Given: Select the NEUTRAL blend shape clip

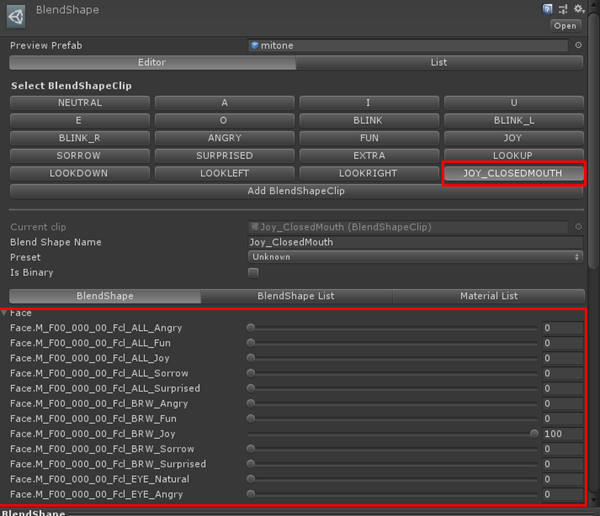Looking at the screenshot, I should click(80, 103).
